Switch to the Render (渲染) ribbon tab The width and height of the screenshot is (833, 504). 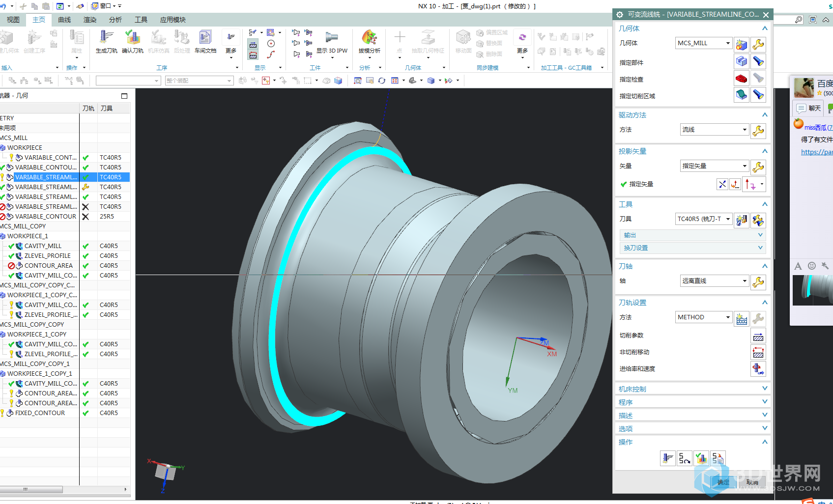(90, 20)
